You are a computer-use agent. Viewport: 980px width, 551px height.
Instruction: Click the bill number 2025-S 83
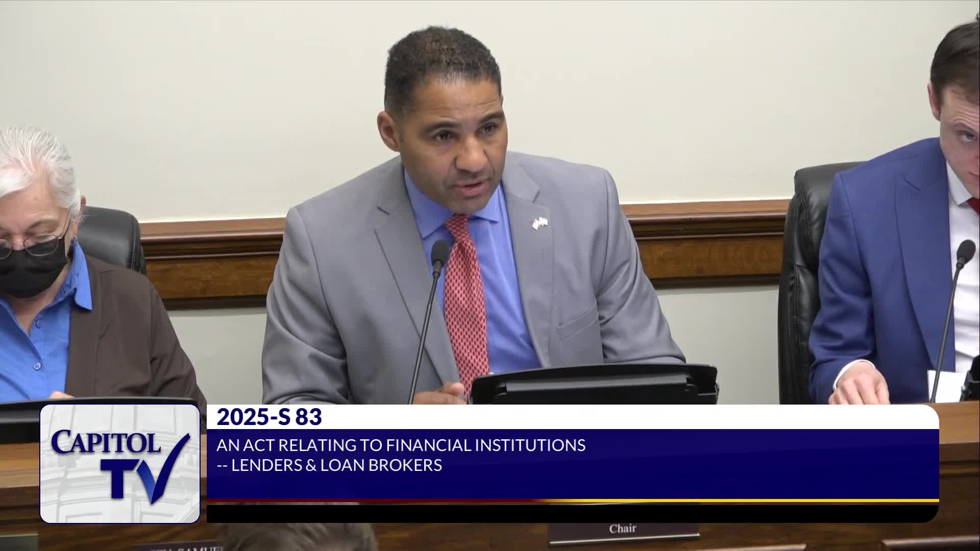coord(269,417)
